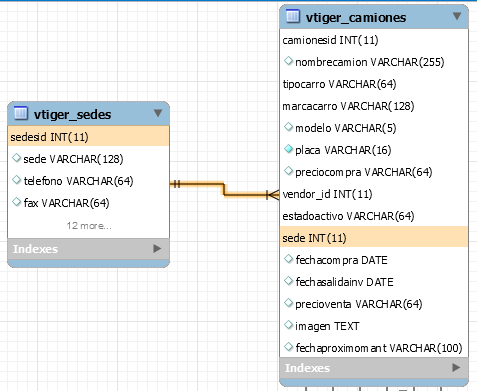
Task: Select the marcacarro VARCHAR(128) column
Action: click(x=374, y=106)
